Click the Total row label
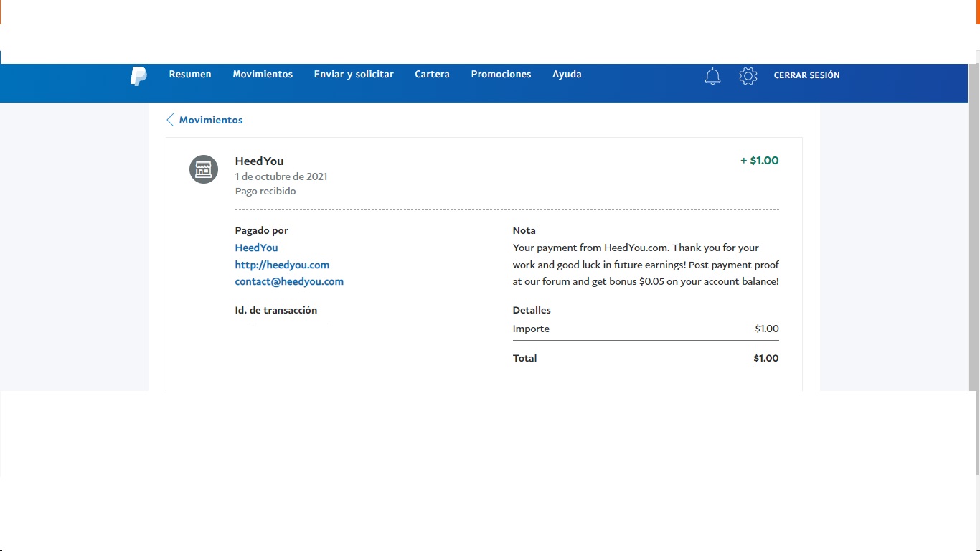The image size is (980, 551). (x=524, y=358)
